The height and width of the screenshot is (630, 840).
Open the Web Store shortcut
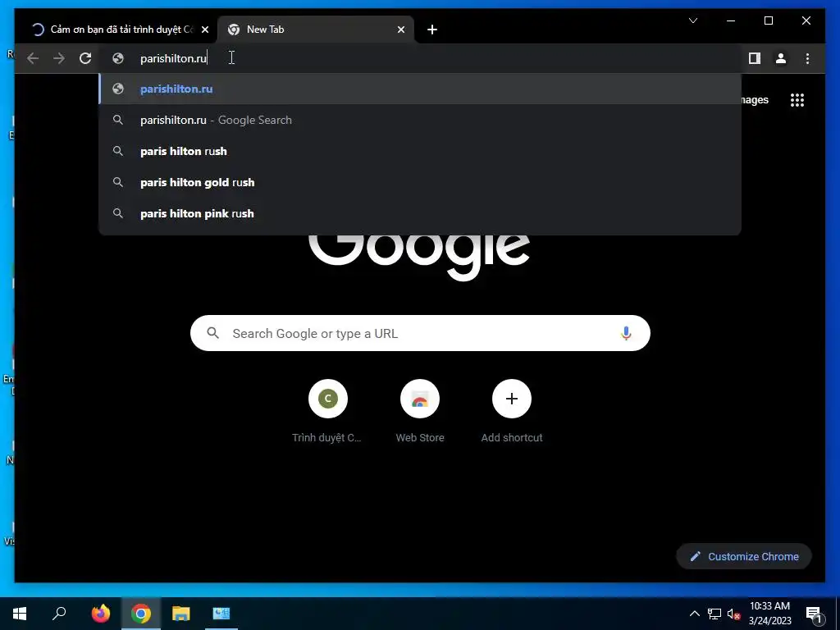[419, 412]
